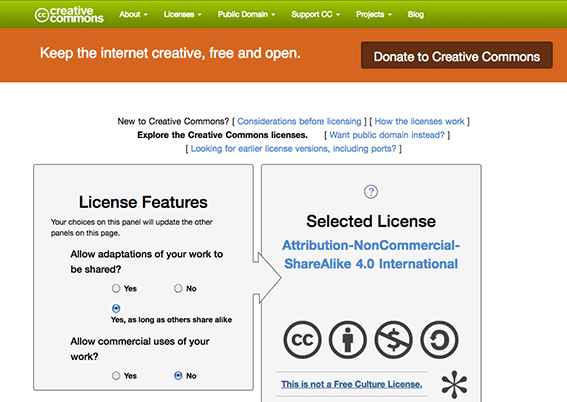Image resolution: width=567 pixels, height=402 pixels.
Task: Click the Creative Commons logo
Action: (x=69, y=15)
